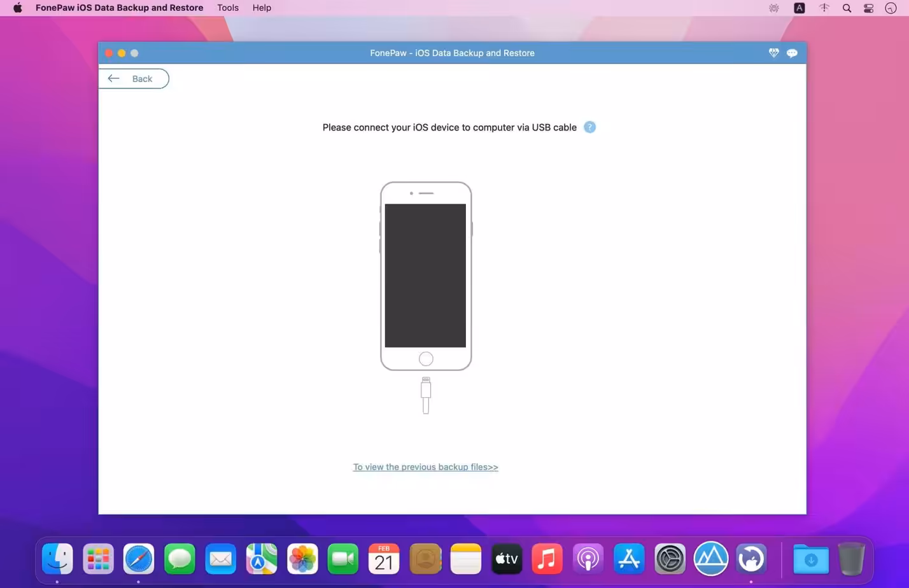Open Launchpad from the Dock
This screenshot has width=909, height=588.
coord(98,559)
